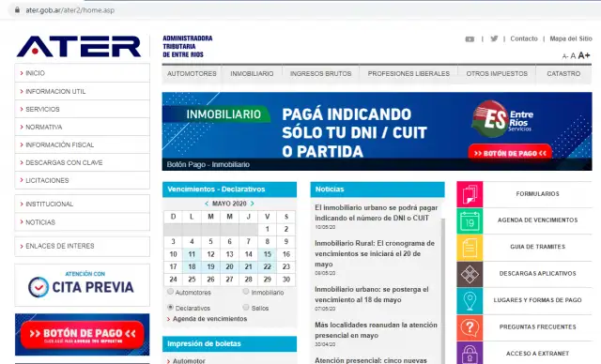Expand INSTITUCIONAL sidebar menu
This screenshot has width=601, height=364.
(x=82, y=204)
